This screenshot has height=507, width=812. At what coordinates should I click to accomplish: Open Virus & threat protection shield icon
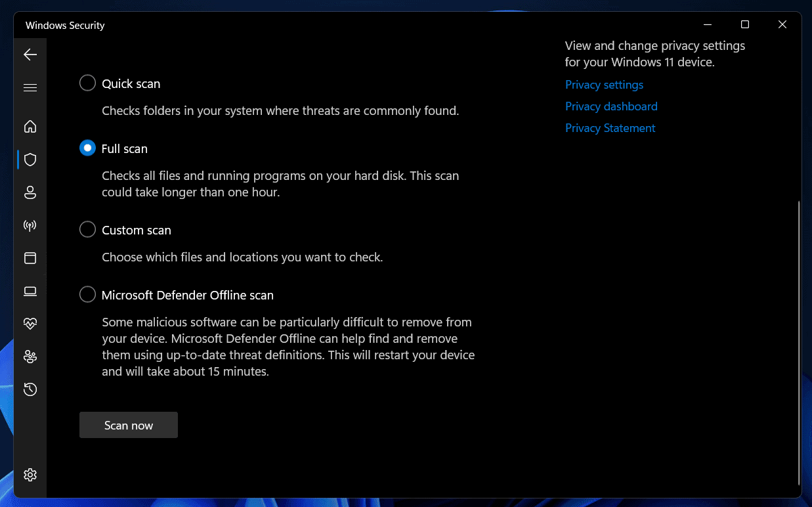[x=30, y=160]
